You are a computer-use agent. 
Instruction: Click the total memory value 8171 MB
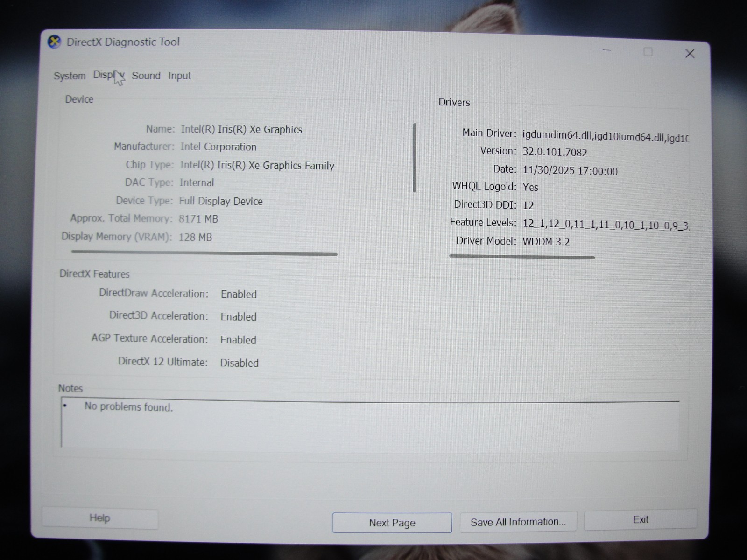click(x=198, y=219)
